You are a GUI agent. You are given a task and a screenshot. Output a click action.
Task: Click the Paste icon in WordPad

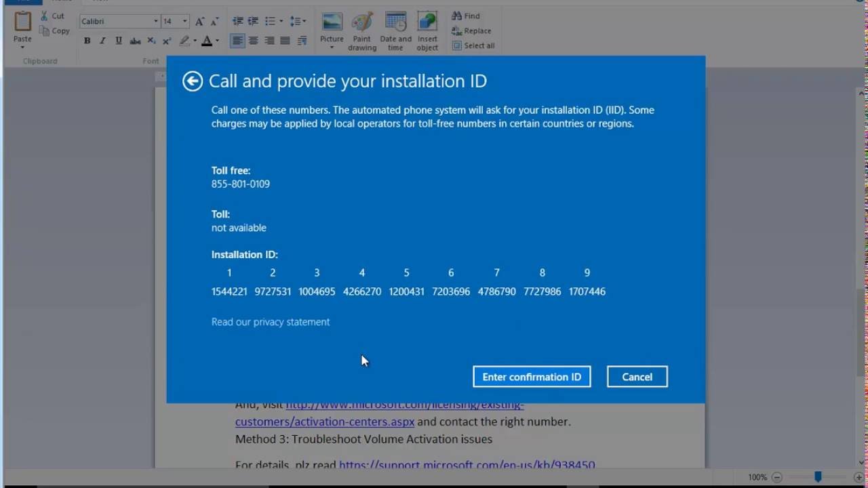click(22, 22)
